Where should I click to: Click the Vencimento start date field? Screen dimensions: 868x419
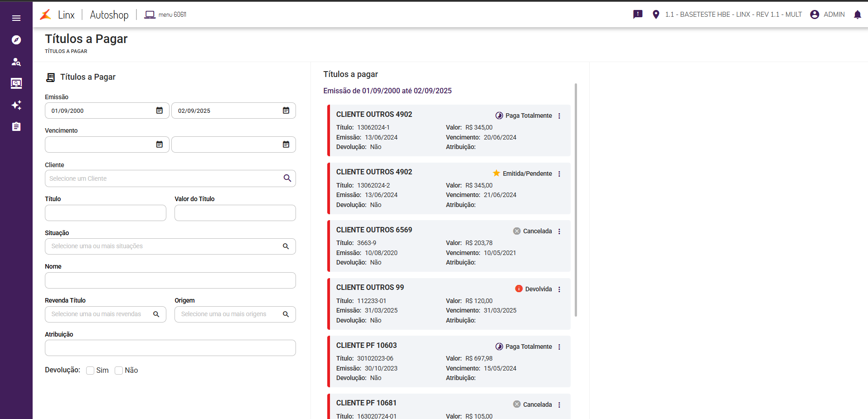[107, 144]
